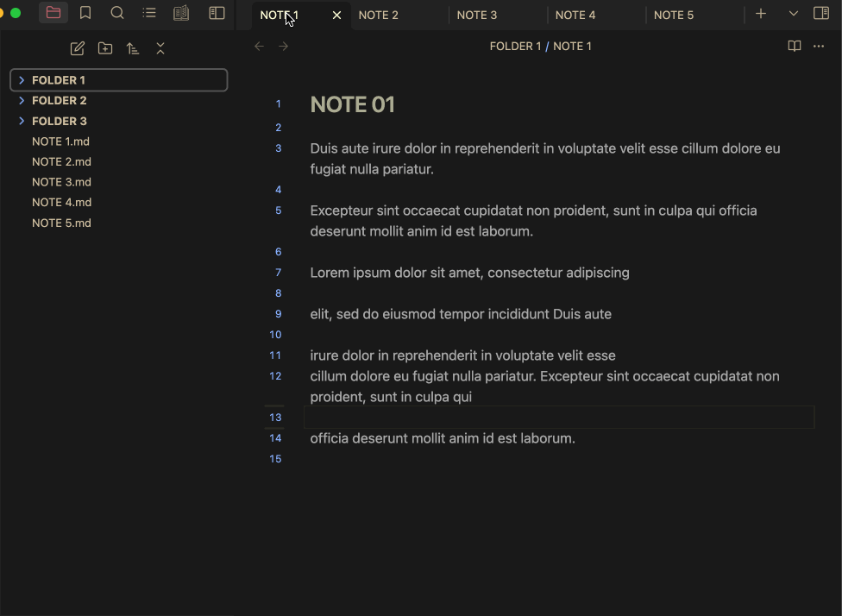Open the tab list dropdown chevron
Image resolution: width=842 pixels, height=616 pixels.
793,14
